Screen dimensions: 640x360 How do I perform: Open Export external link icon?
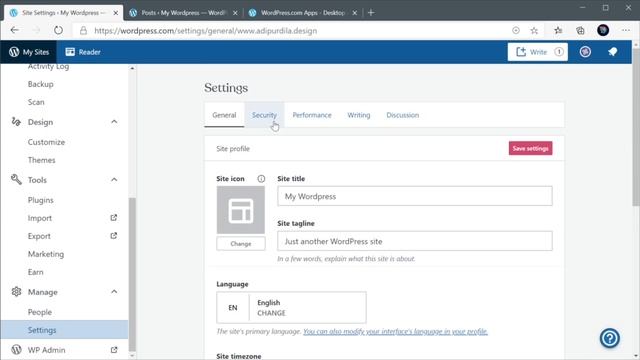click(114, 236)
